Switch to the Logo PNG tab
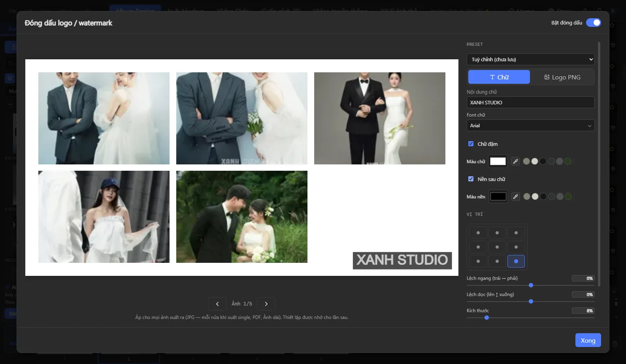This screenshot has width=626, height=364. pos(562,77)
